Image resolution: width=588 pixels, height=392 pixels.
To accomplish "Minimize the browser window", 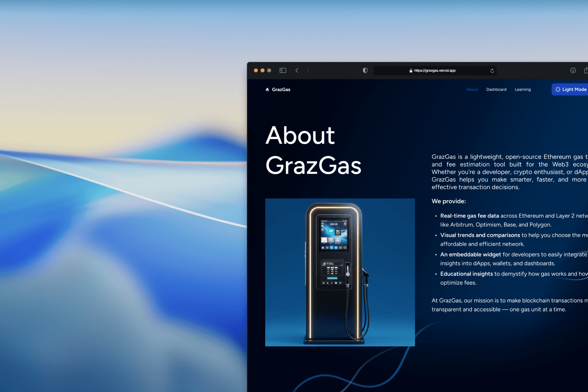I will tap(262, 70).
